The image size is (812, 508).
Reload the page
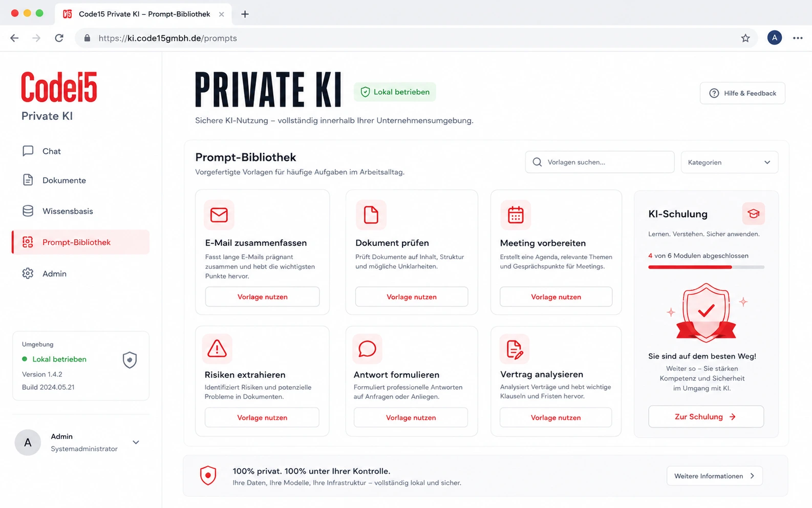pyautogui.click(x=59, y=38)
